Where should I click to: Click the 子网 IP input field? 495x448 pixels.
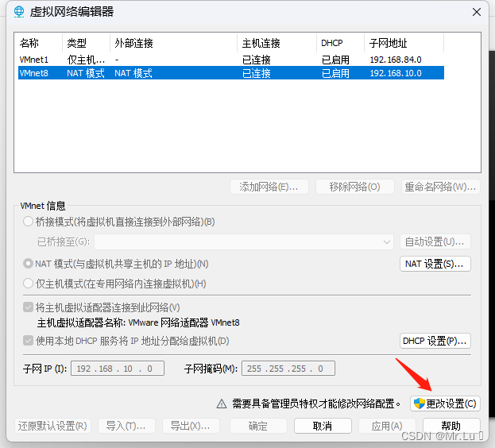[x=118, y=369]
